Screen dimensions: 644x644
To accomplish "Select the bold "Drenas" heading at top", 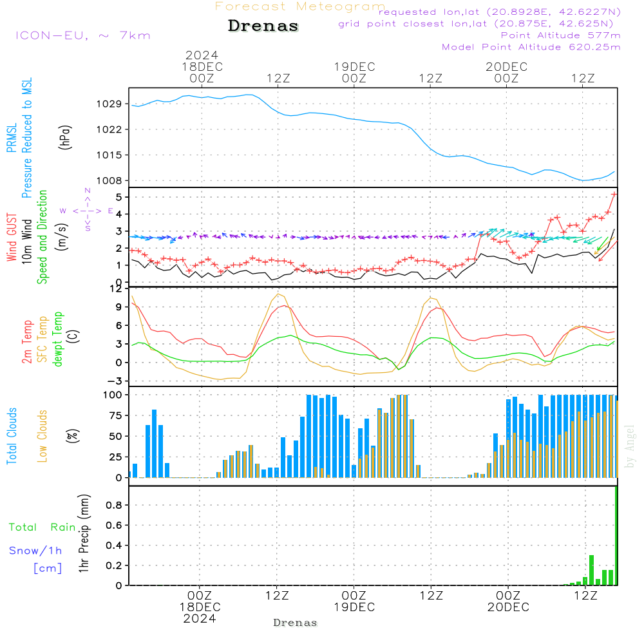I will pos(263,26).
